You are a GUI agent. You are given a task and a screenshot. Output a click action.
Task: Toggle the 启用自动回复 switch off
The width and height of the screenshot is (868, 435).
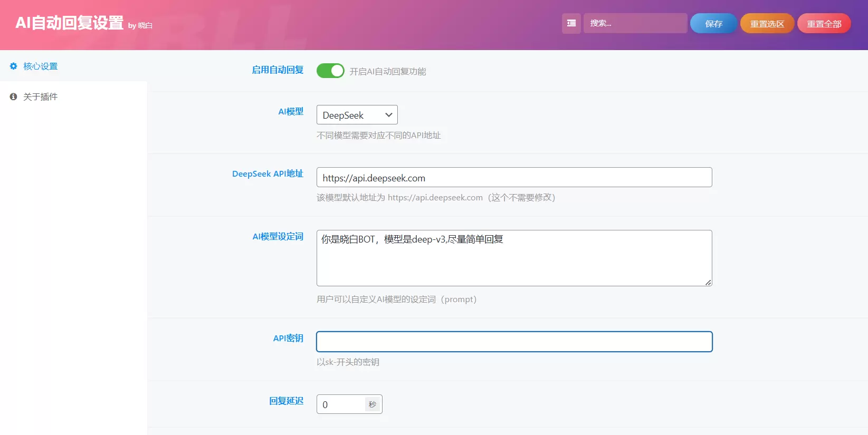pyautogui.click(x=330, y=71)
